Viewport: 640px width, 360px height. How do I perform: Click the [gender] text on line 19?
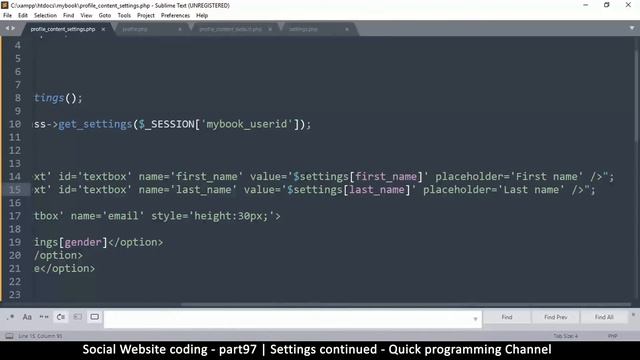pos(83,242)
